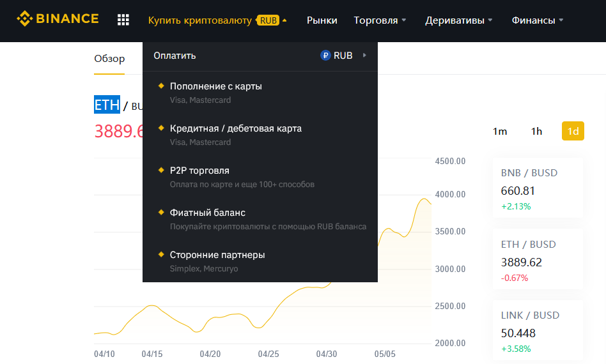Open the Обзор tab

pyautogui.click(x=109, y=59)
